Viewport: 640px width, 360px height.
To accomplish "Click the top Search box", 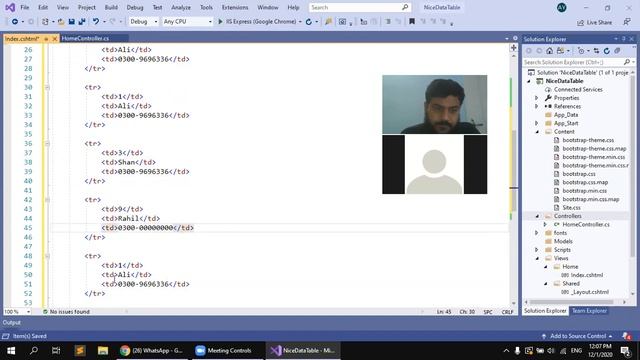I will point(359,7).
